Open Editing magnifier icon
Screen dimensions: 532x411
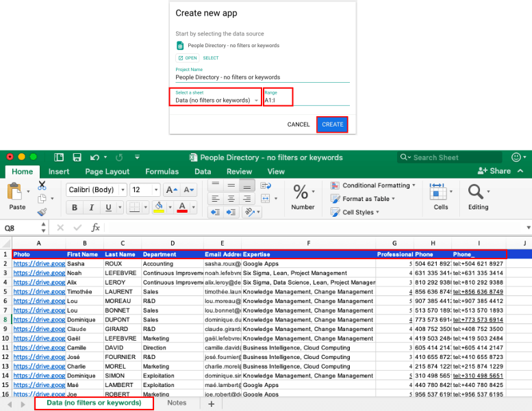476,191
